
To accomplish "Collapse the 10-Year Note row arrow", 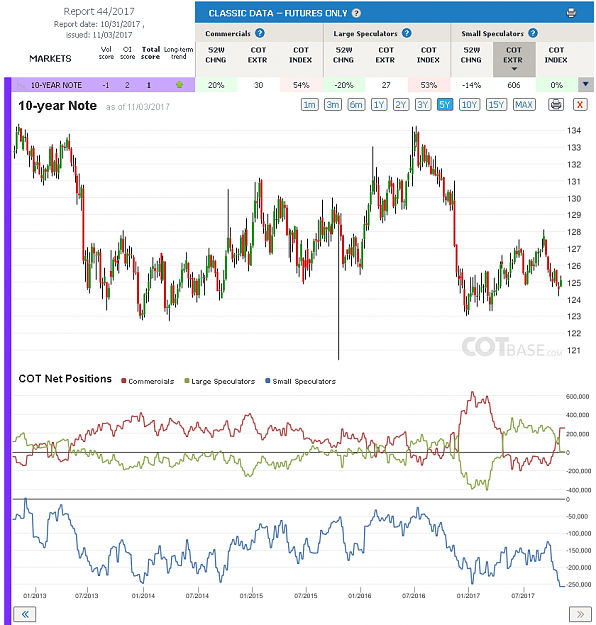I will point(586,85).
